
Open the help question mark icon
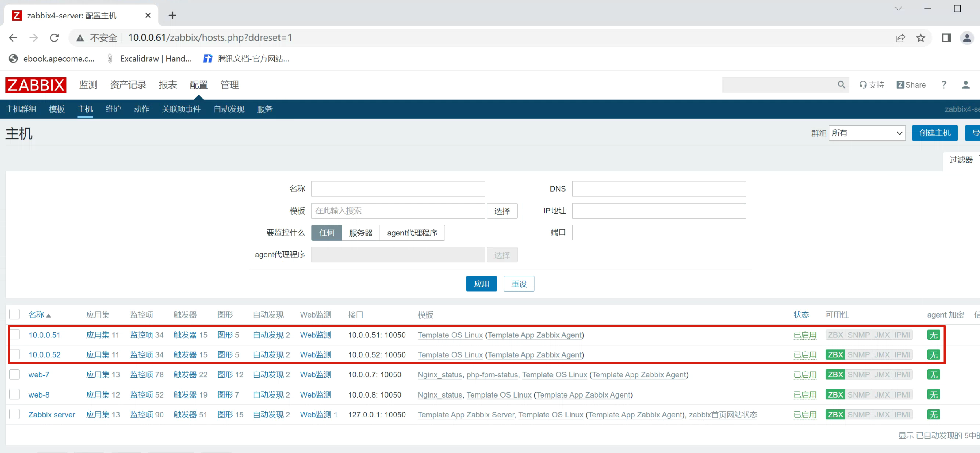(x=944, y=85)
